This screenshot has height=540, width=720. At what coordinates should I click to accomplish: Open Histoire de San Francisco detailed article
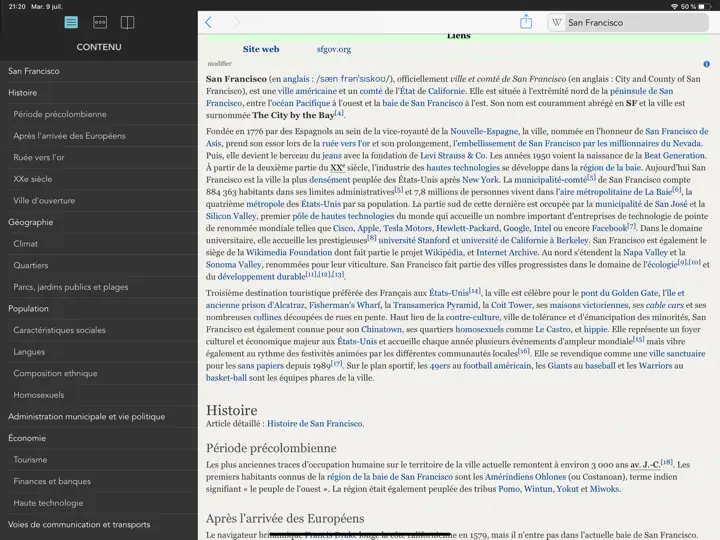(315, 424)
